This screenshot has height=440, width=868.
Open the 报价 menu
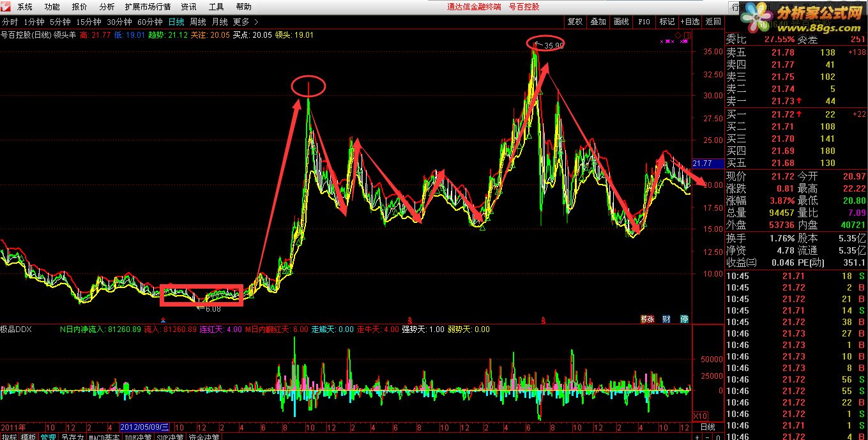click(79, 7)
